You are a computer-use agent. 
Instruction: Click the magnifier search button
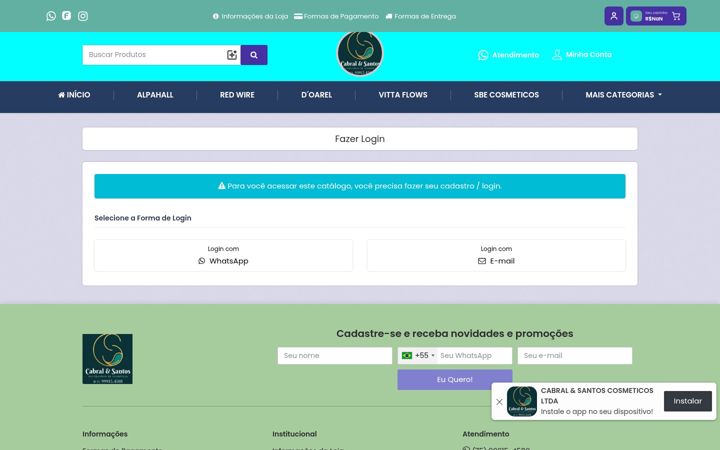coord(254,55)
